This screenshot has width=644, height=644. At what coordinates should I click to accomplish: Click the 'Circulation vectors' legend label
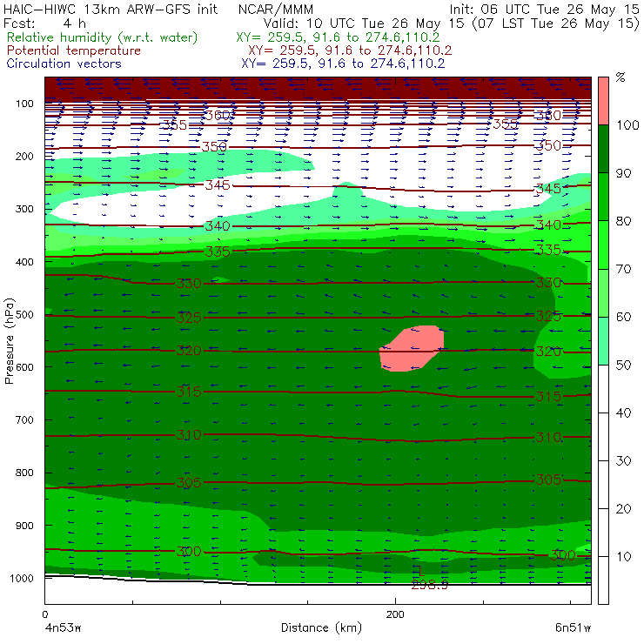(64, 64)
